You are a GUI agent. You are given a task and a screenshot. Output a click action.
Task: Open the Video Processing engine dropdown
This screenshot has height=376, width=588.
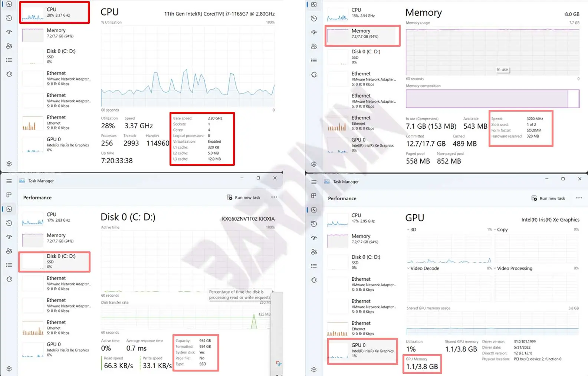(495, 268)
